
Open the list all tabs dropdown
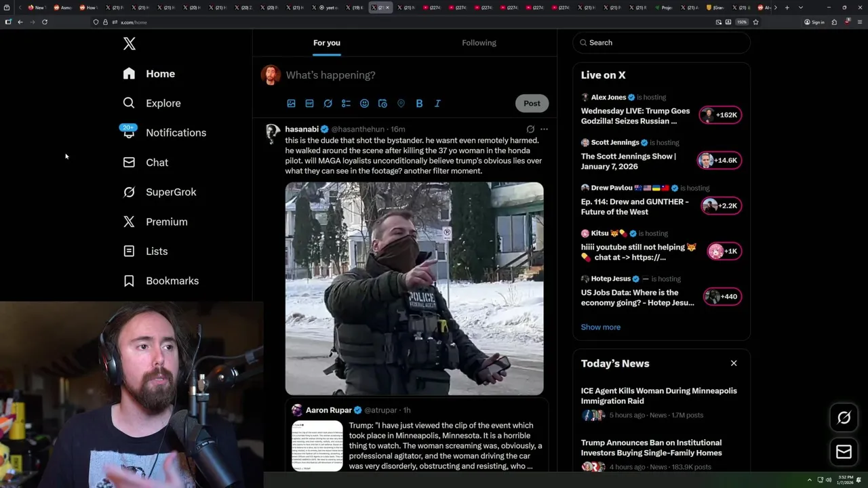[x=801, y=7]
